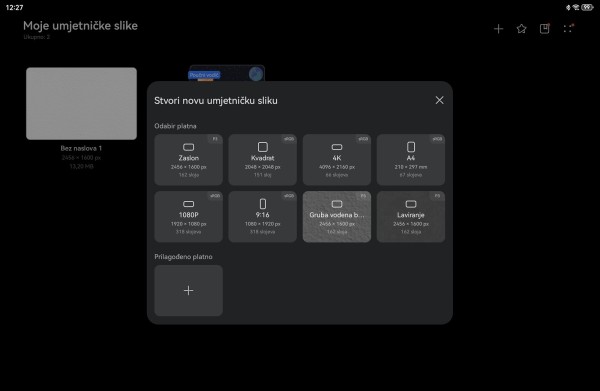Viewport: 600px width, 391px height.
Task: Click the battery indicator in the status bar
Action: [x=587, y=7]
